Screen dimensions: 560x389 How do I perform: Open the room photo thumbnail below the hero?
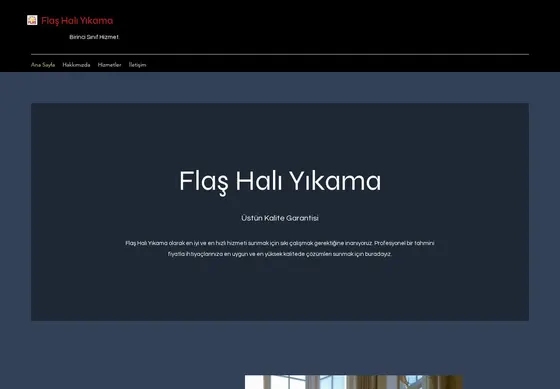[x=354, y=382]
